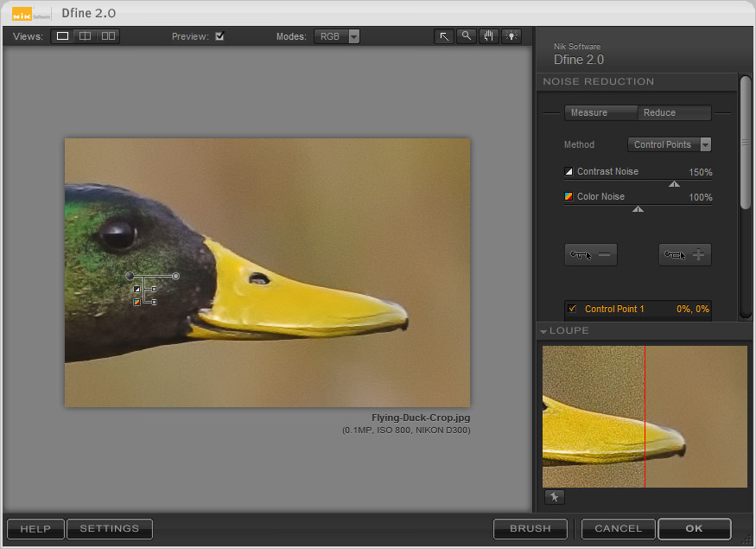Switch to single image view

pyautogui.click(x=62, y=36)
